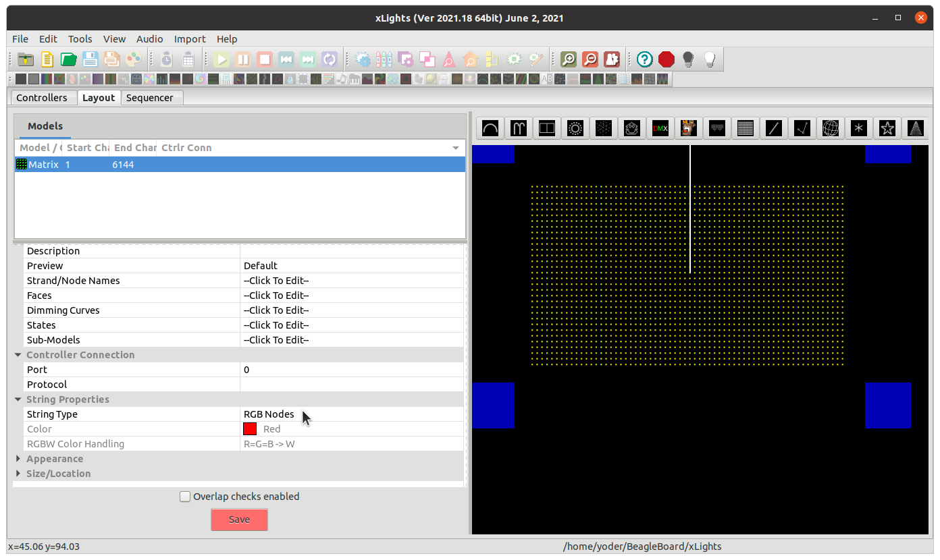Click the zoom in magnifier icon

click(x=569, y=59)
